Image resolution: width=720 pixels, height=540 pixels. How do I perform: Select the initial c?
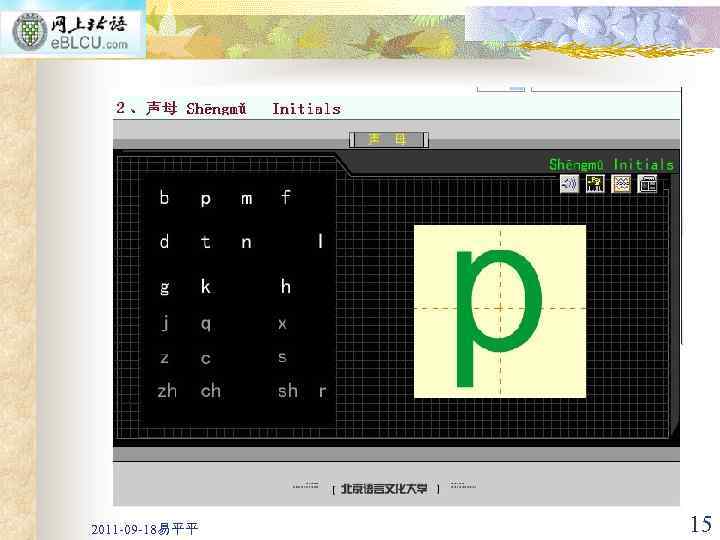[x=206, y=358]
